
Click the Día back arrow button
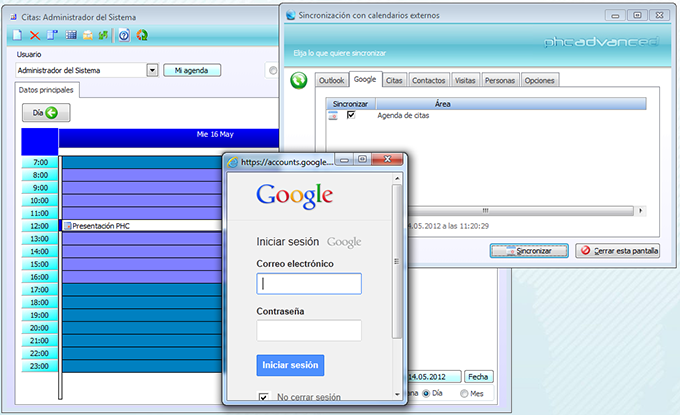click(46, 113)
